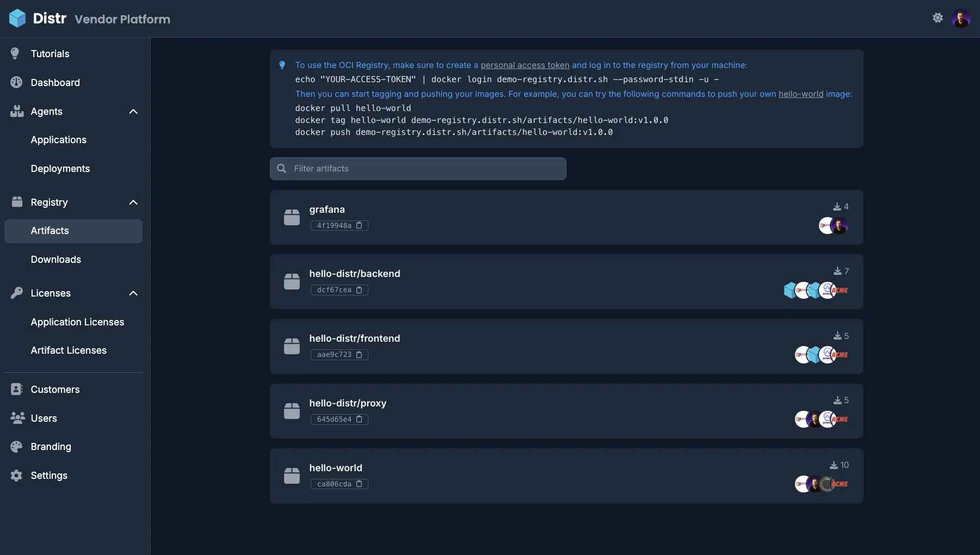The image size is (980, 555).
Task: Copy the hello-distr/backend digest dcf67cea
Action: [360, 290]
